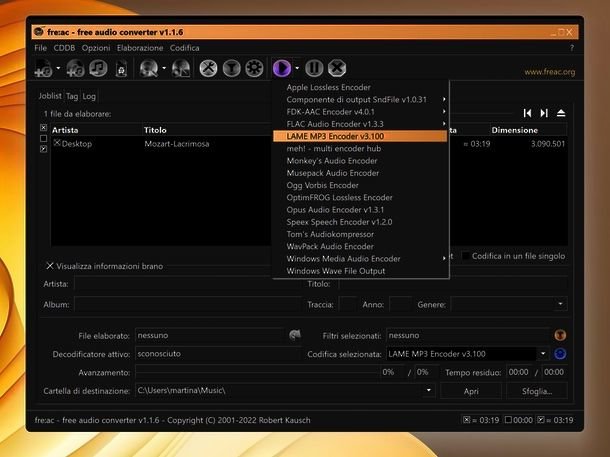Click the deselect all tracks box
Image resolution: width=610 pixels, height=457 pixels.
point(43,138)
